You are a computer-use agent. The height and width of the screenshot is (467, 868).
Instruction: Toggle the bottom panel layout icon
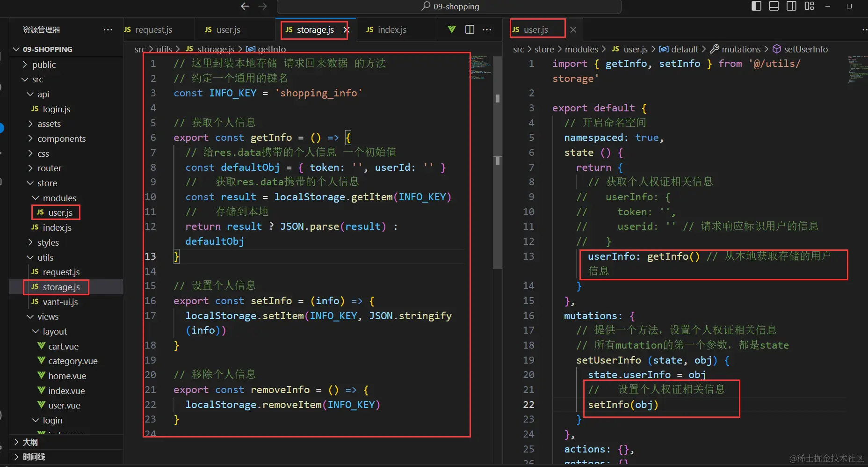pyautogui.click(x=774, y=6)
